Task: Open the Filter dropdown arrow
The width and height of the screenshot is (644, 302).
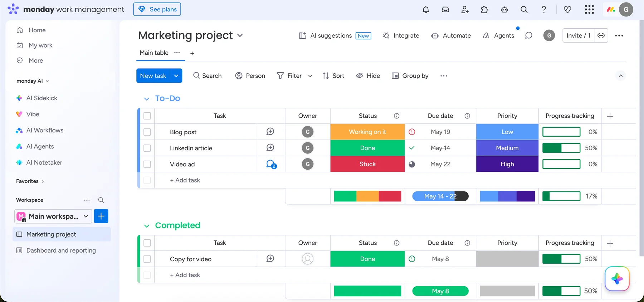Action: coord(310,75)
